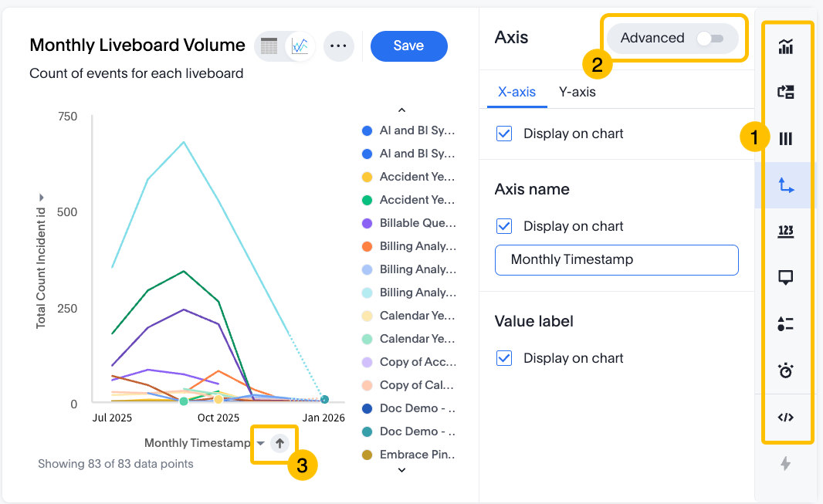Open the tooltip settings icon

[x=786, y=277]
